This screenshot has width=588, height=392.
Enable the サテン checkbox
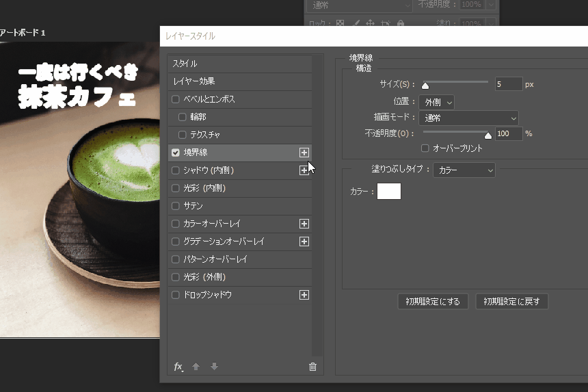176,206
